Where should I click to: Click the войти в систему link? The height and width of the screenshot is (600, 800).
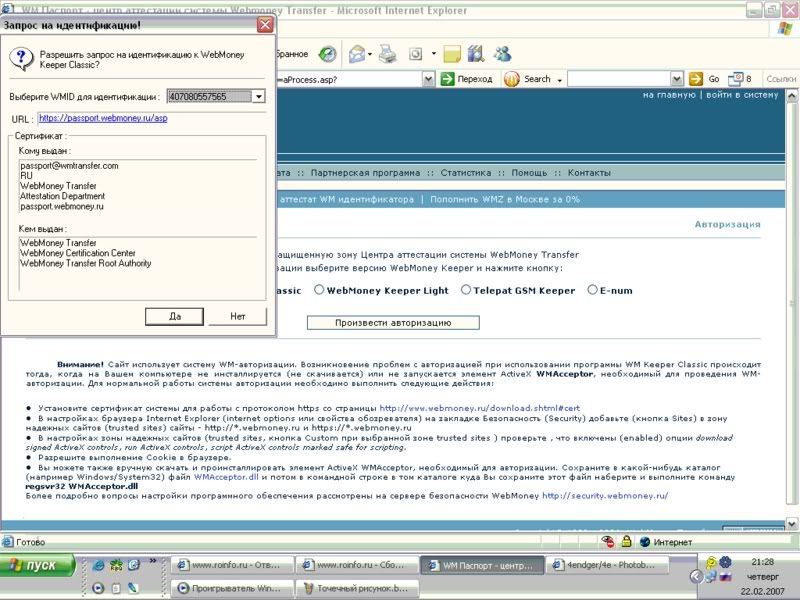[x=742, y=95]
